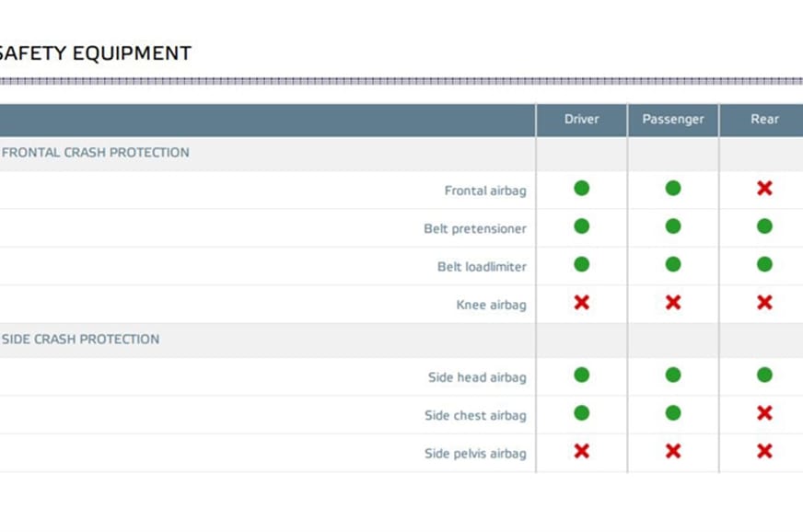Click the Side Crash Protection section header
803x532 pixels.
(x=81, y=339)
